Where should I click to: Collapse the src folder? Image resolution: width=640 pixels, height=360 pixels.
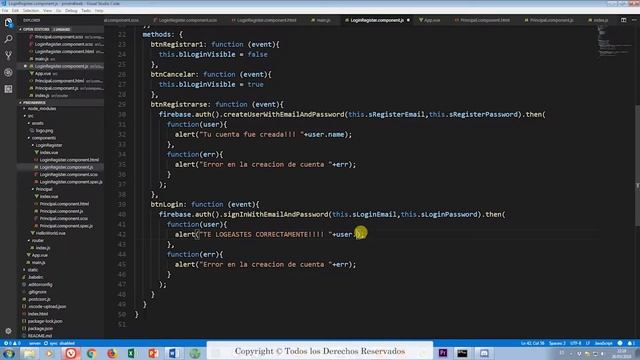pos(30,116)
